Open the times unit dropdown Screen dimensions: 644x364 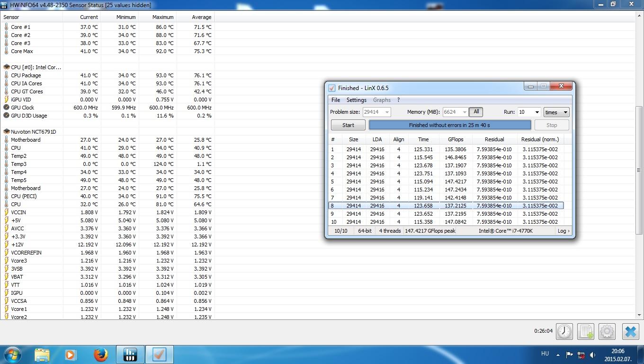coord(556,112)
